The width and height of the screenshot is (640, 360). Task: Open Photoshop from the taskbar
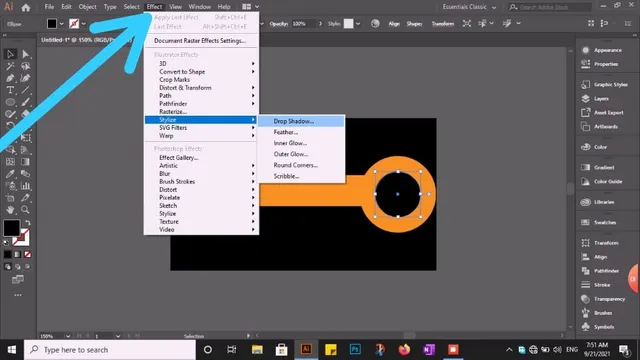pyautogui.click(x=355, y=349)
